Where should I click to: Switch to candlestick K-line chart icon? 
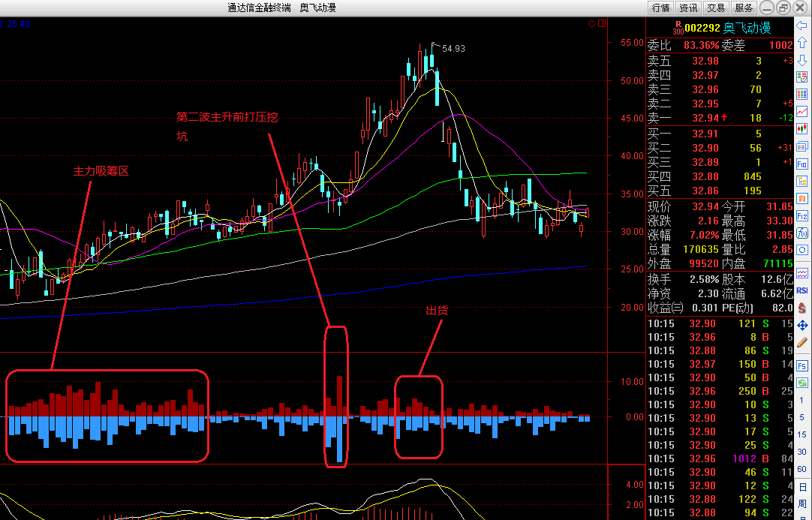point(802,129)
